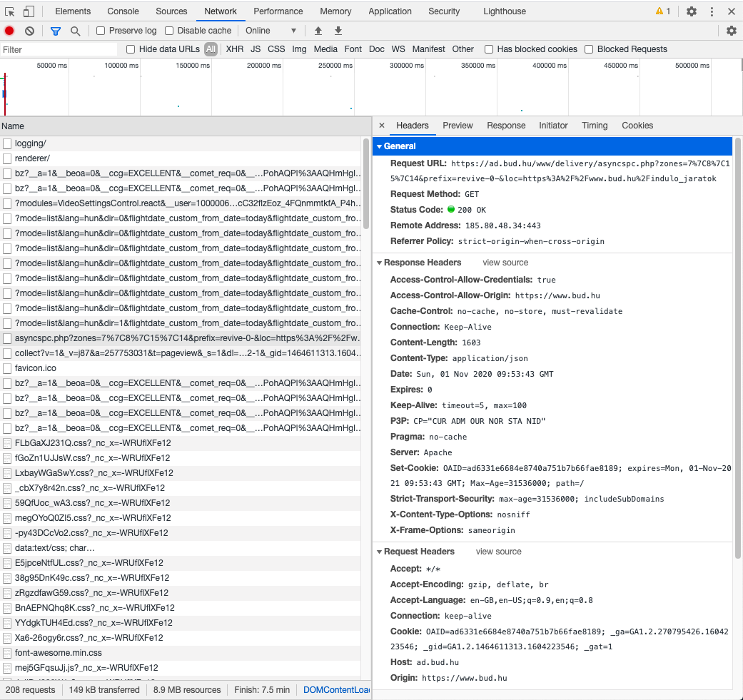Activate the inspect element picker icon
Viewport: 743px width, 700px height.
pos(9,11)
